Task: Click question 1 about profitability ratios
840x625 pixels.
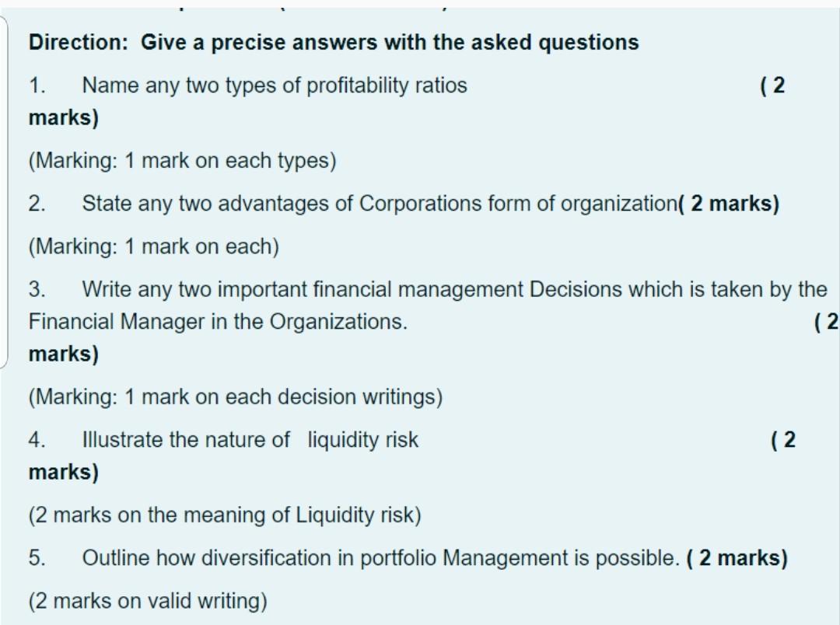Action: 247,86
